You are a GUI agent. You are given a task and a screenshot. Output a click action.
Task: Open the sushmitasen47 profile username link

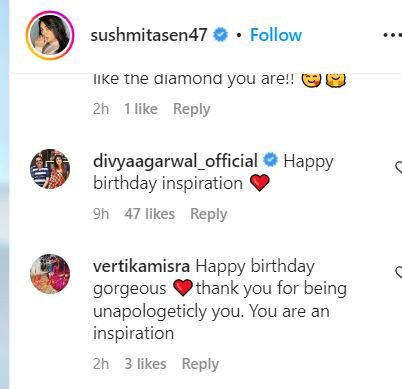[149, 35]
